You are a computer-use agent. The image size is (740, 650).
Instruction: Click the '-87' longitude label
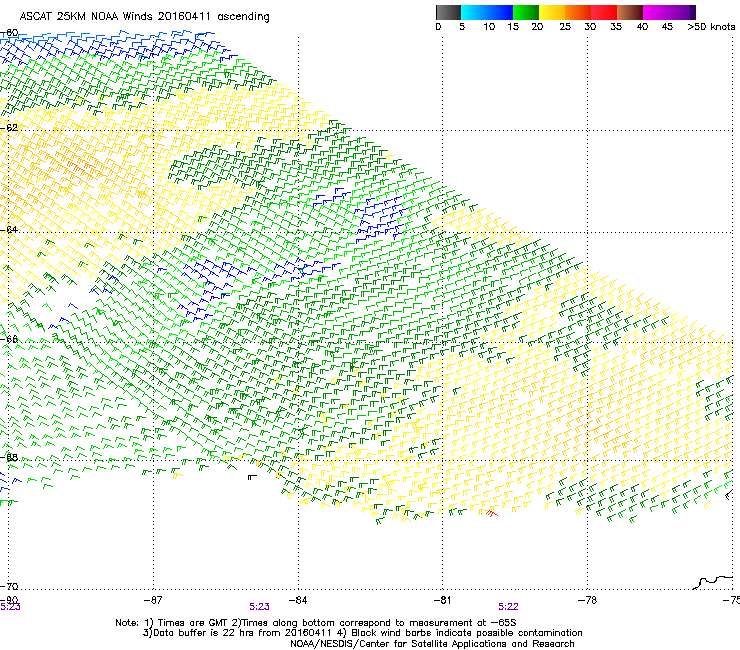153,600
